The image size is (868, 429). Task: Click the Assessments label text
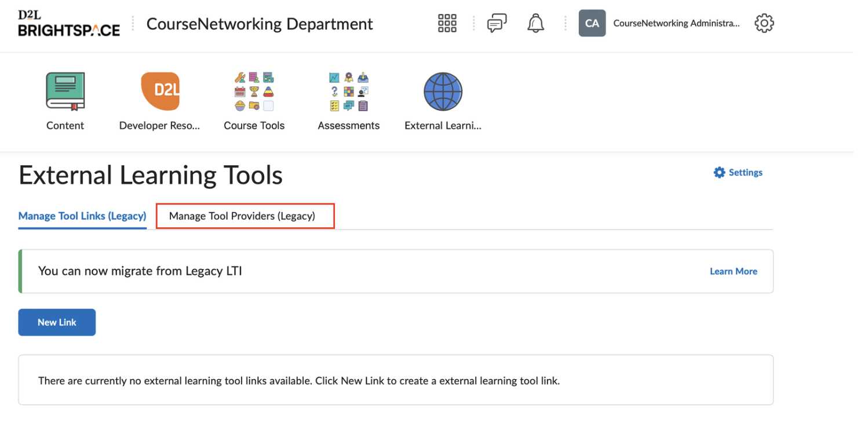point(348,125)
